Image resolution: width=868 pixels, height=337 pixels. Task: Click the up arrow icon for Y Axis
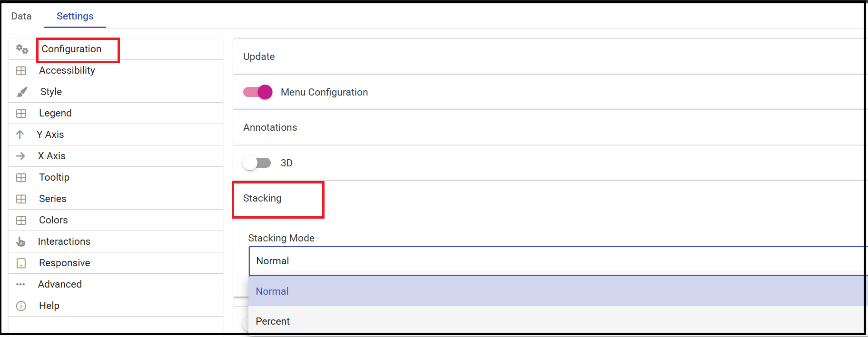click(x=20, y=135)
